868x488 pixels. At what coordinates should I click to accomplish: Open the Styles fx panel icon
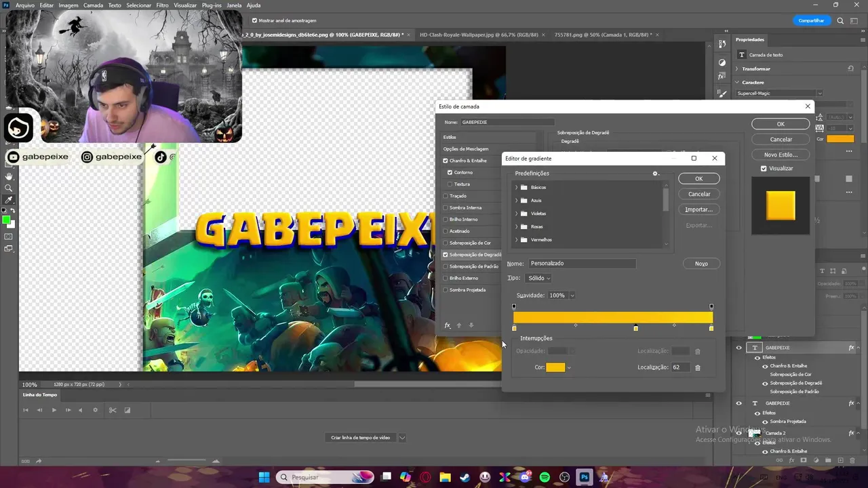click(x=722, y=77)
